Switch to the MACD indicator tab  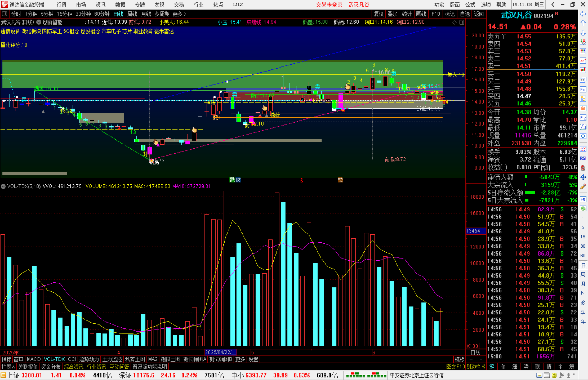coord(34,359)
